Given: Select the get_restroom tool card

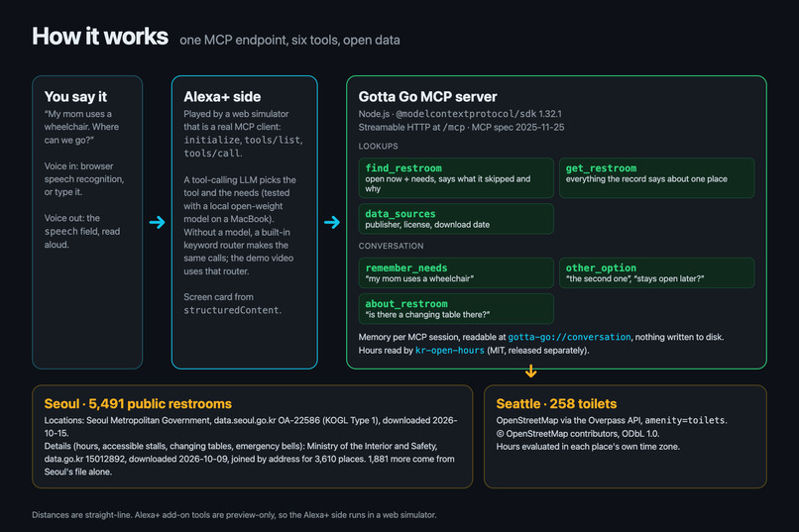Looking at the screenshot, I should coord(656,177).
